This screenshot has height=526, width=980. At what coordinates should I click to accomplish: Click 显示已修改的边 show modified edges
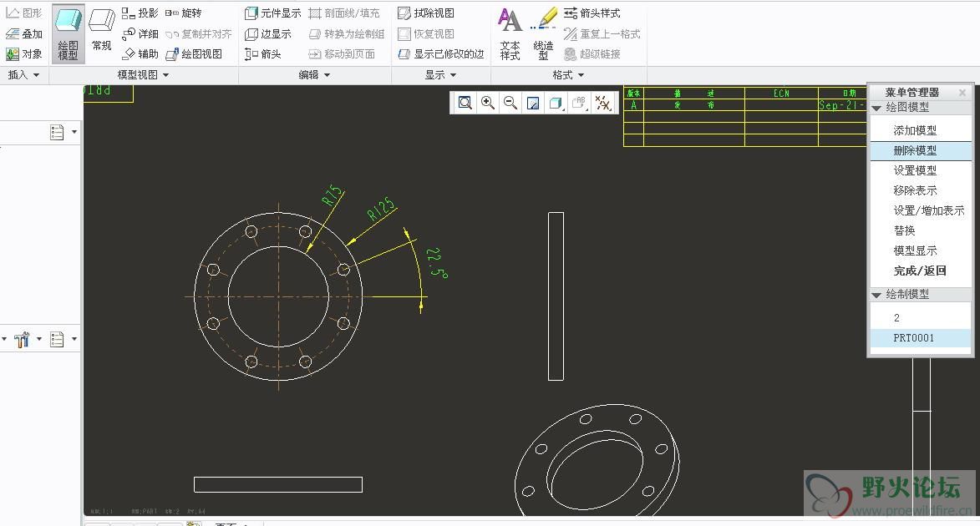441,54
